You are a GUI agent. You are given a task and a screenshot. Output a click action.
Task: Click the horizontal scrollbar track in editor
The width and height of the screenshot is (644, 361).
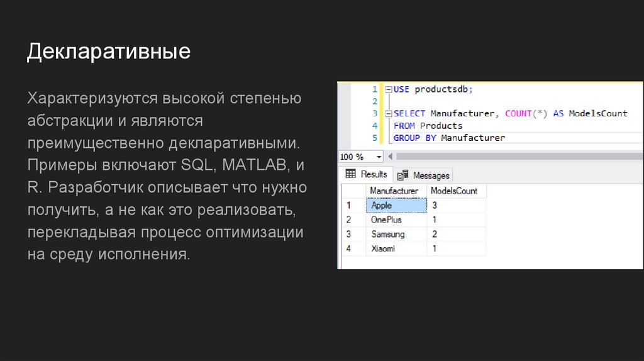pos(519,157)
